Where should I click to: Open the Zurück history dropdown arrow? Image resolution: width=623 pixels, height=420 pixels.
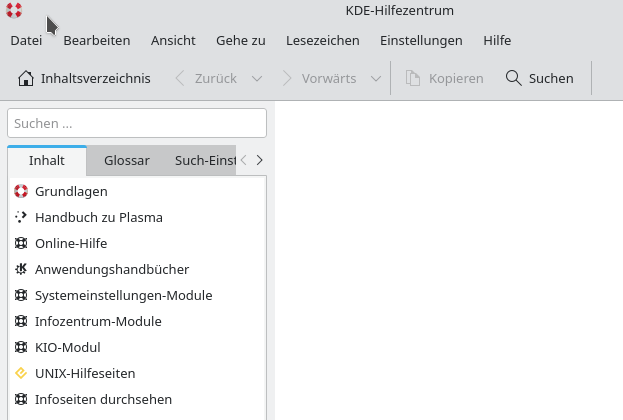[257, 78]
